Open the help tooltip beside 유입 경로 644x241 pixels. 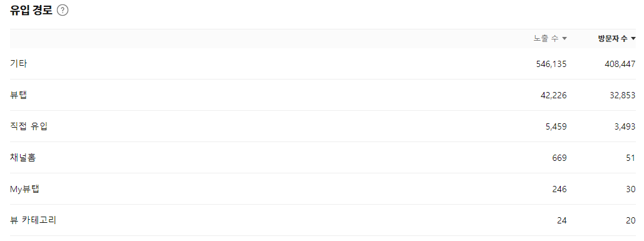[63, 11]
